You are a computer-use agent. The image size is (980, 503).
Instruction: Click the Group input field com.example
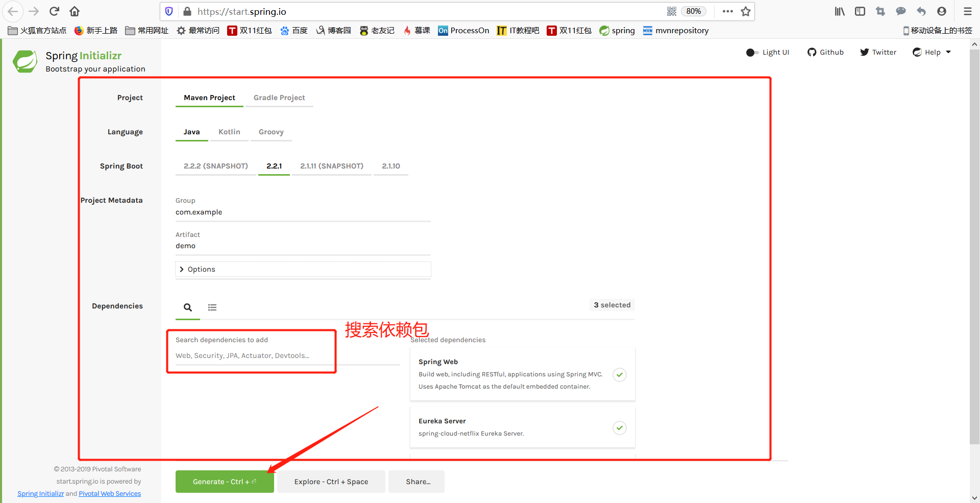[303, 212]
